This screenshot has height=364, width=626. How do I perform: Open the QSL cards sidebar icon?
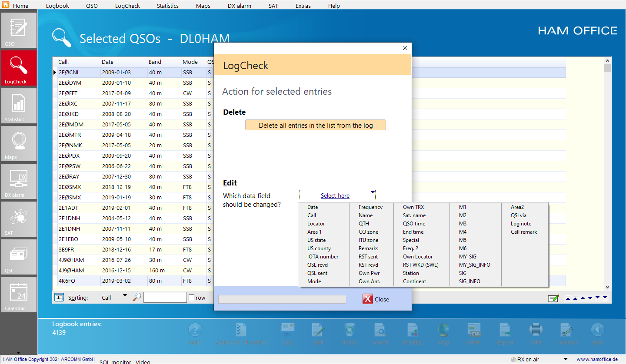[19, 257]
